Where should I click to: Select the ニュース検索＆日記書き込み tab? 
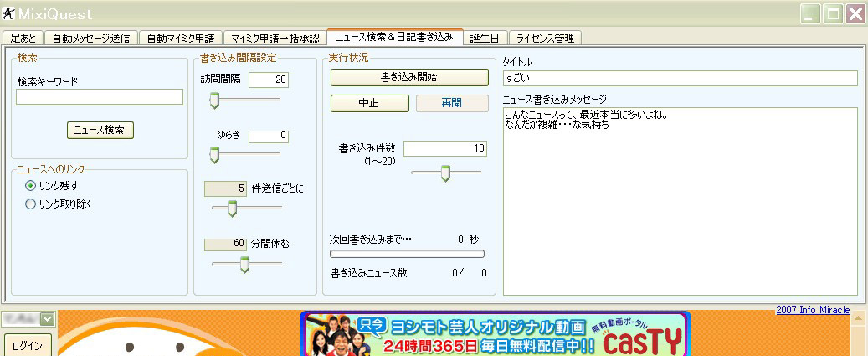394,37
